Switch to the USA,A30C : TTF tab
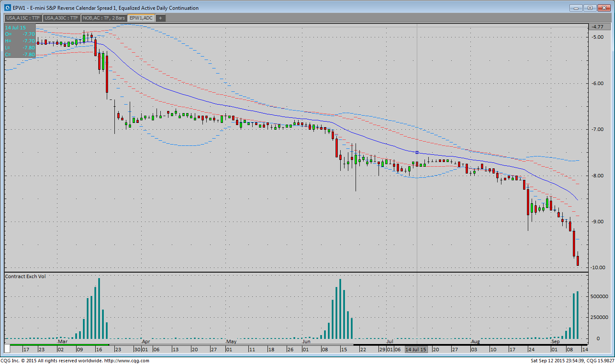The height and width of the screenshot is (364, 615). (62, 18)
